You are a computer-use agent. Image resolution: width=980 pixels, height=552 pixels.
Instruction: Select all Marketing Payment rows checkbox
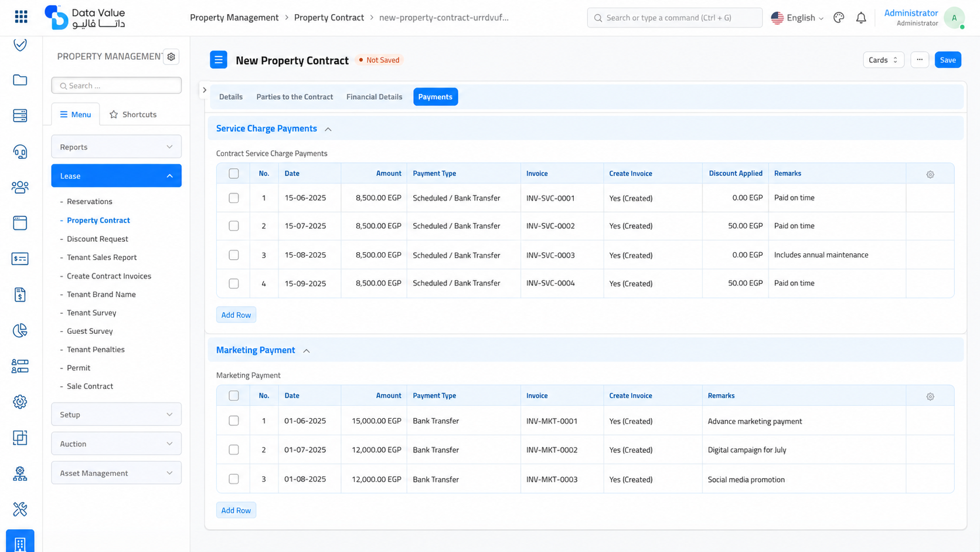[234, 396]
